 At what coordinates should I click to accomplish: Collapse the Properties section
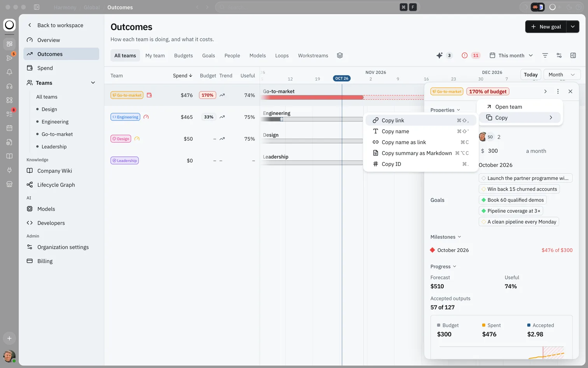click(445, 110)
